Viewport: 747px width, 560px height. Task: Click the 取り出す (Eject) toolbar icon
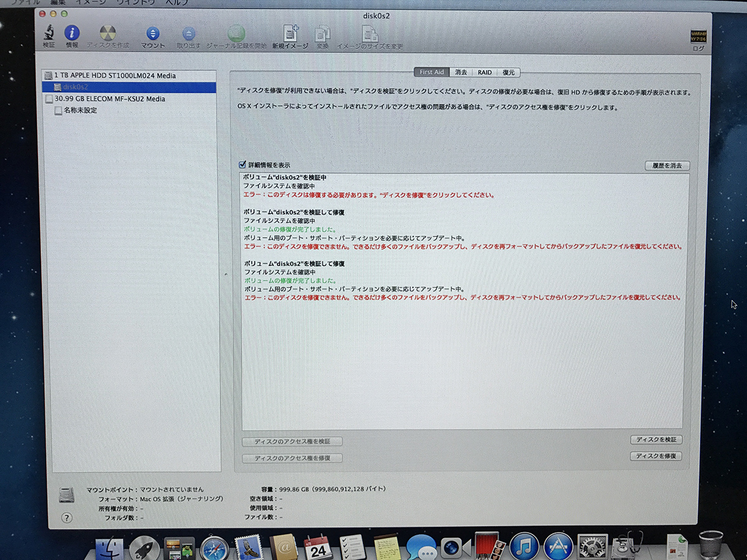tap(189, 35)
